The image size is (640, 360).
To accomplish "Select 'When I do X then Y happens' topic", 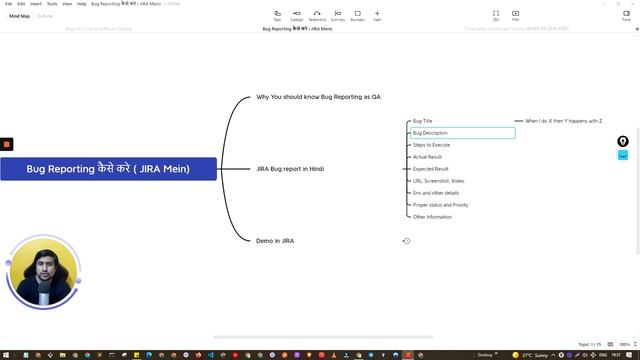I will coord(563,121).
